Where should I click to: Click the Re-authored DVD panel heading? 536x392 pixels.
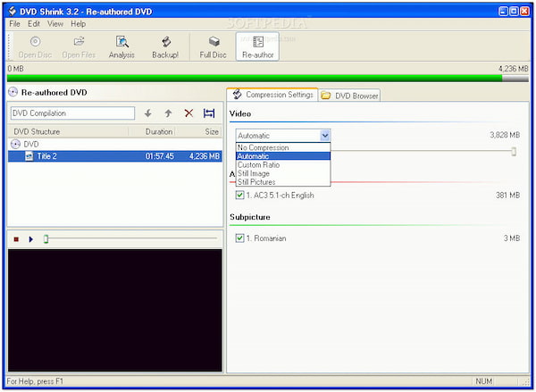point(54,92)
